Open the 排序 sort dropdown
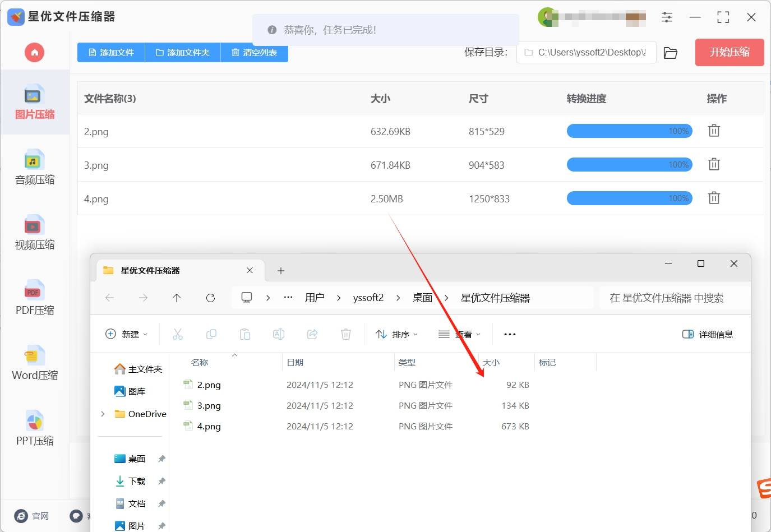The image size is (771, 532). (x=397, y=334)
